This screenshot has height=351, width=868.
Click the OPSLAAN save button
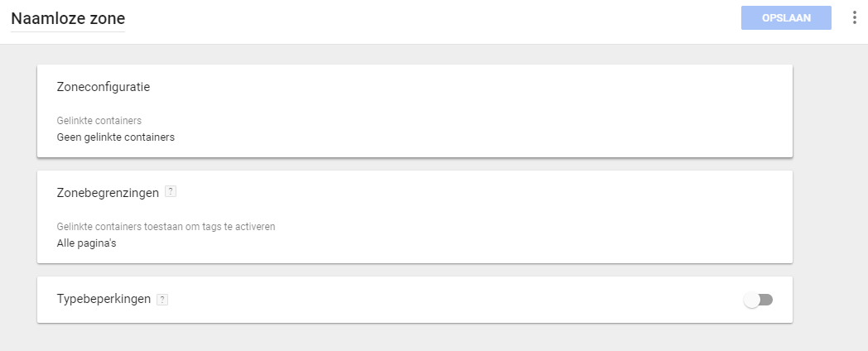coord(786,17)
